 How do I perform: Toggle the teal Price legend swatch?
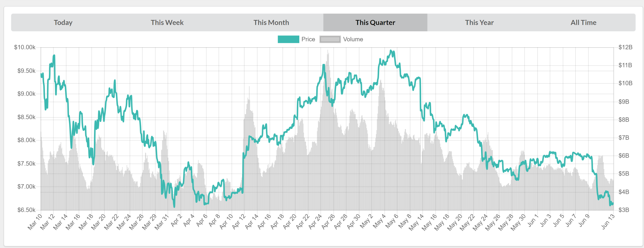(x=288, y=39)
